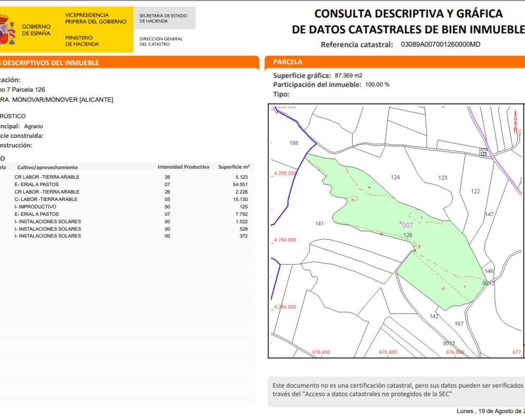
Task: Click the 'Intensidad Productiva' column header
Action: point(183,167)
